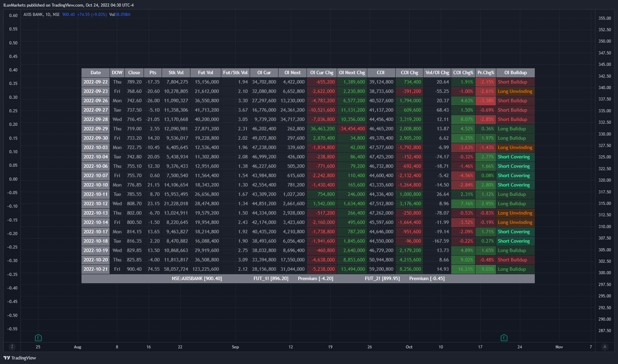Click the earnings E marker near July 25
618x364 pixels.
pyautogui.click(x=38, y=337)
